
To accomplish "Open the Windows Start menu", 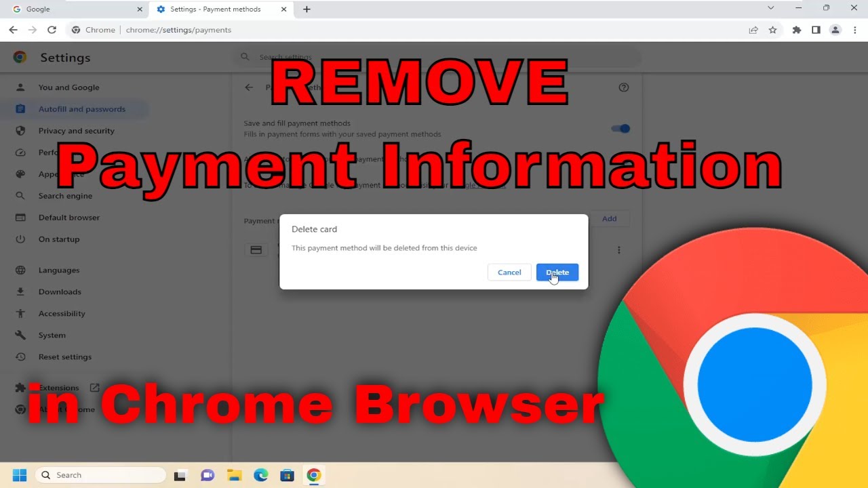I will click(x=19, y=475).
